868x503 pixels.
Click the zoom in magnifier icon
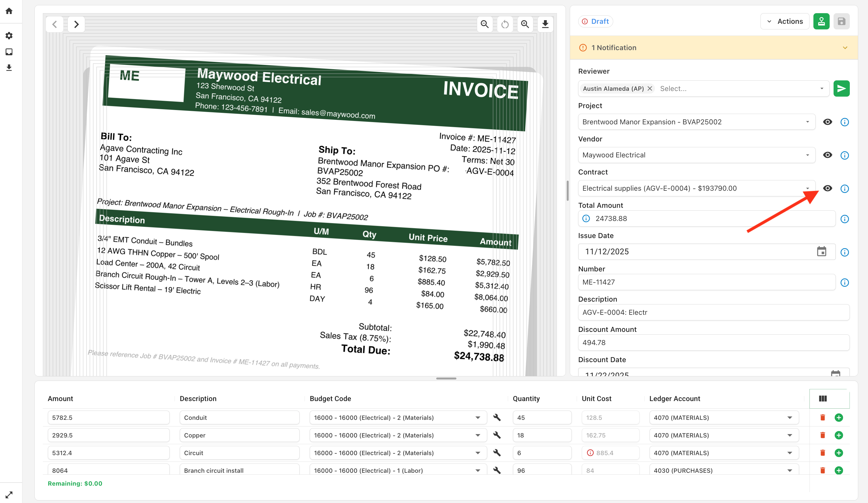[525, 24]
